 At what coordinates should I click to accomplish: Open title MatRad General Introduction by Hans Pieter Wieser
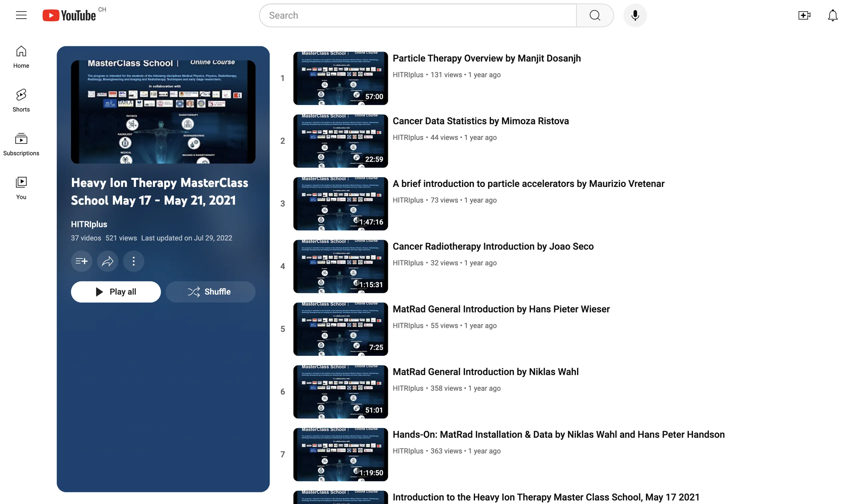click(x=501, y=309)
